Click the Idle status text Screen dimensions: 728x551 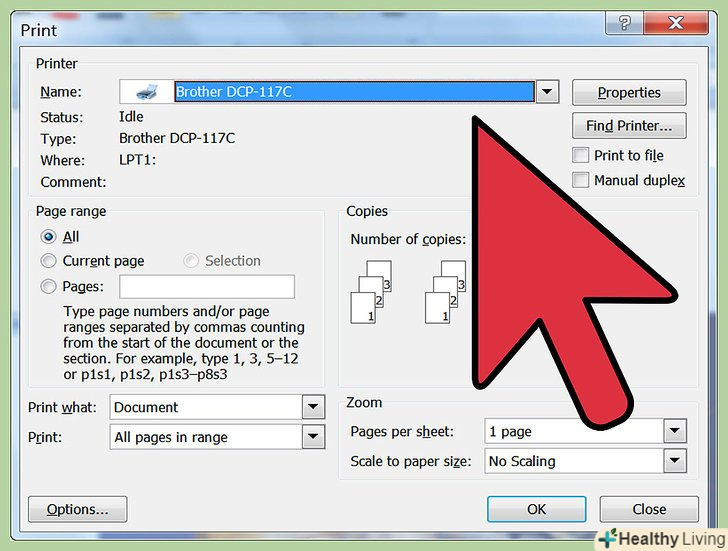(131, 117)
